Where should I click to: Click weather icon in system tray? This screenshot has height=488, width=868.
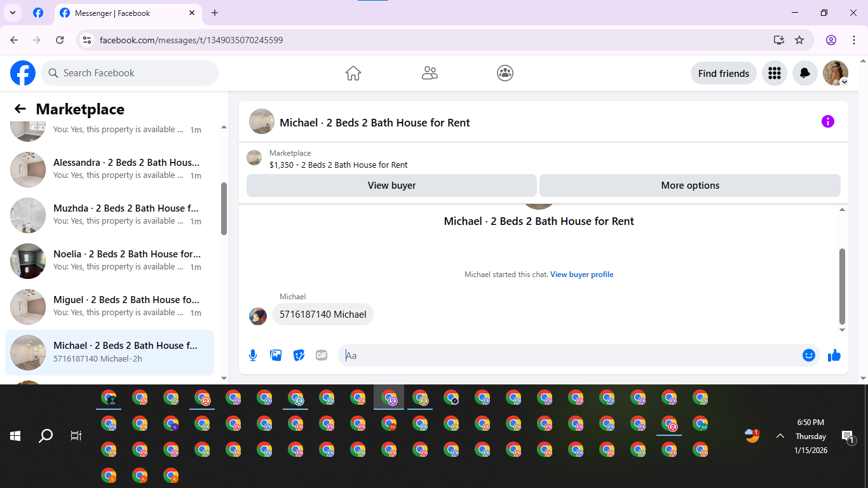tap(752, 436)
